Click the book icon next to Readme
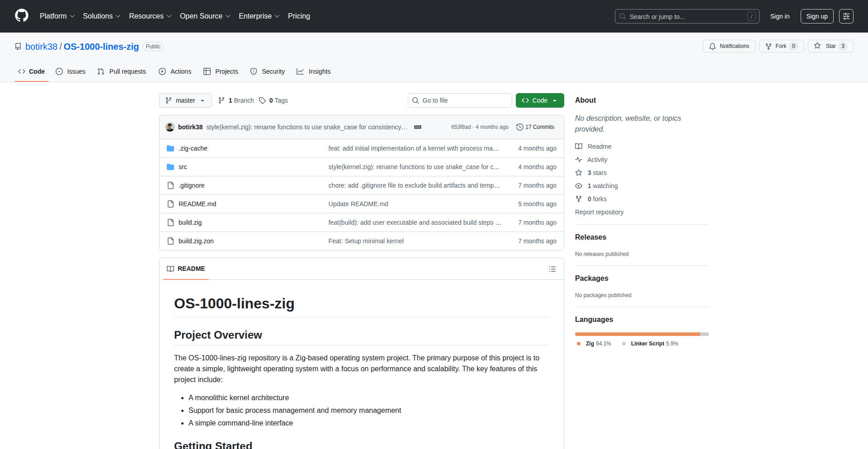Viewport: 868px width, 449px height. click(579, 147)
